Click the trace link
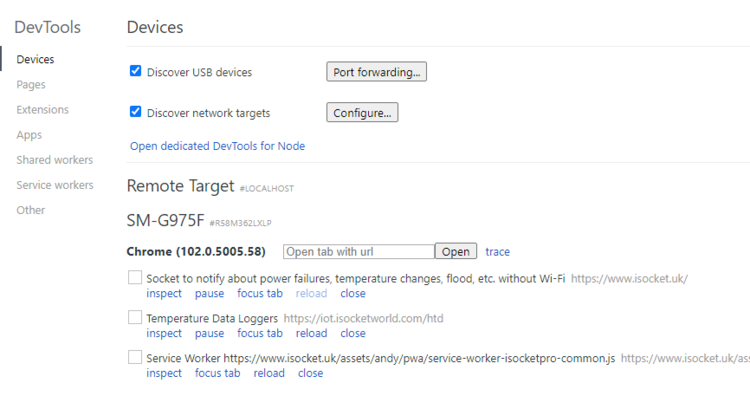Screen dimensions: 750x396 coord(497,252)
